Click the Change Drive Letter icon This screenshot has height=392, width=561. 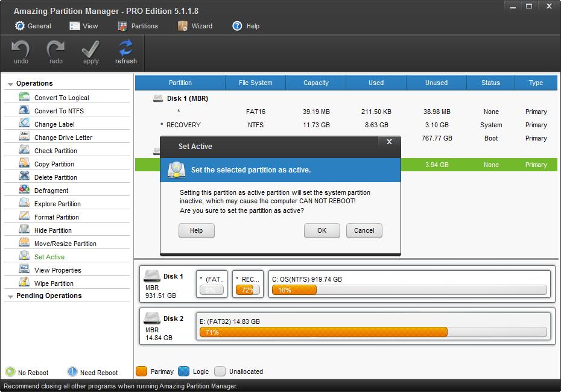[x=24, y=136]
